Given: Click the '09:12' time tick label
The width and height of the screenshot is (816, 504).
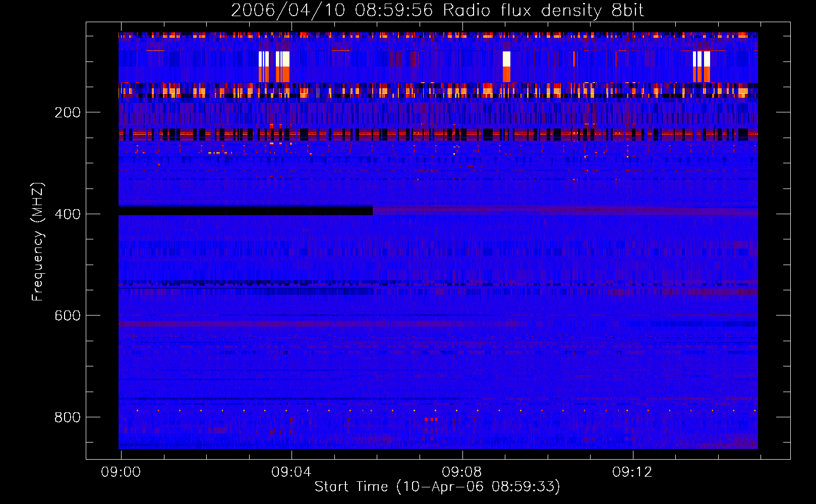Looking at the screenshot, I should [632, 472].
